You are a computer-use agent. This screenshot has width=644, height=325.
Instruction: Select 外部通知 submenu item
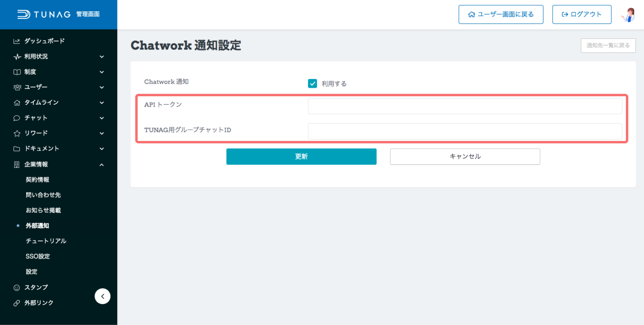37,226
